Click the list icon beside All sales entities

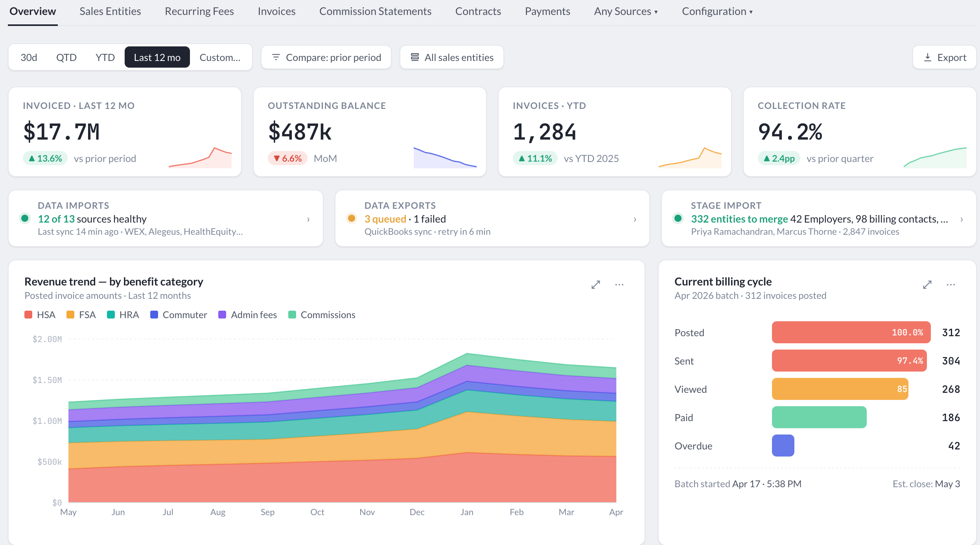[414, 57]
